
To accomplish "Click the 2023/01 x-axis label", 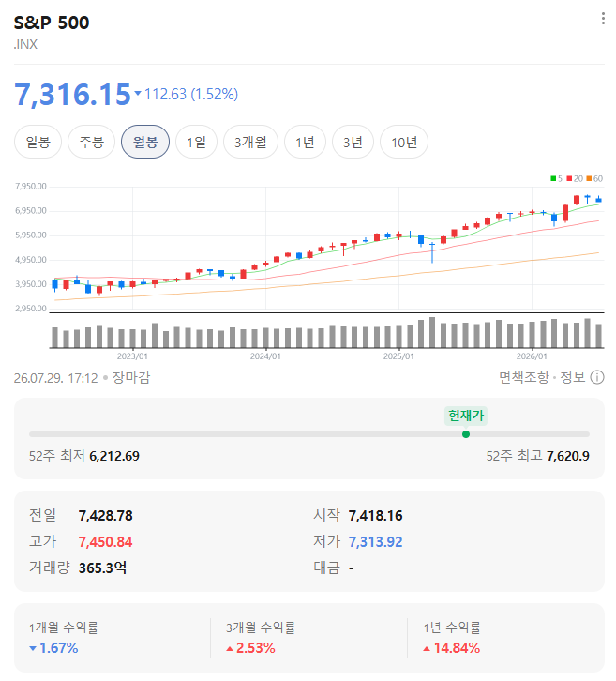I will coord(132,356).
